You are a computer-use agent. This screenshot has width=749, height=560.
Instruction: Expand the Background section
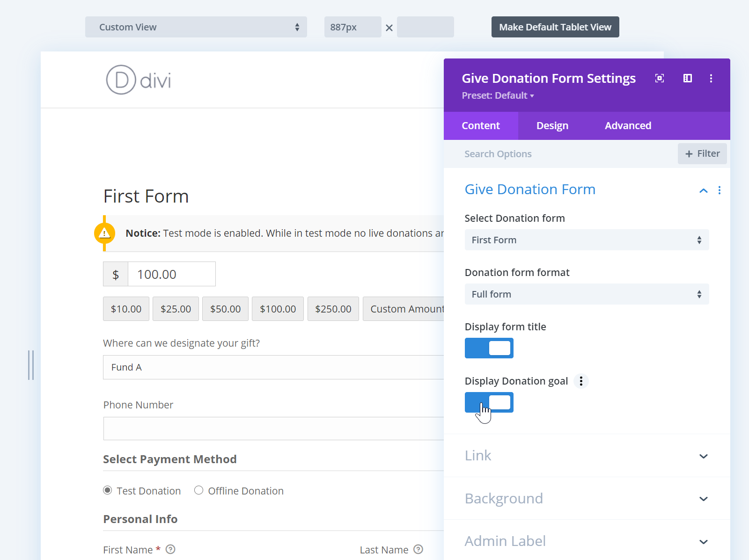(587, 499)
